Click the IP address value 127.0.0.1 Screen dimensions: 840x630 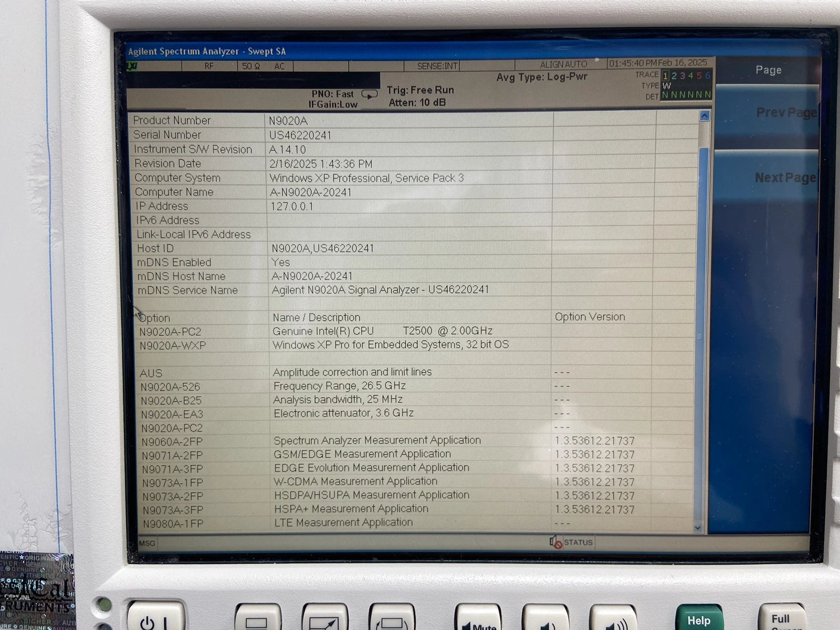pyautogui.click(x=291, y=206)
